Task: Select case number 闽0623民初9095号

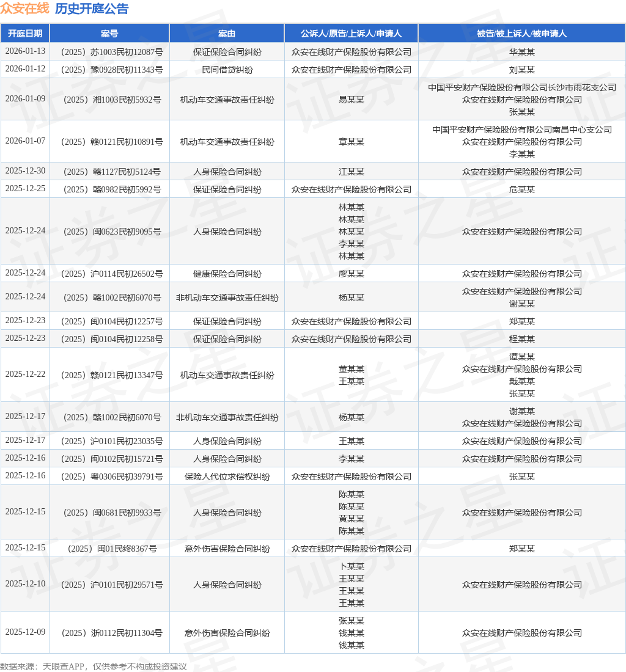Action: point(112,232)
